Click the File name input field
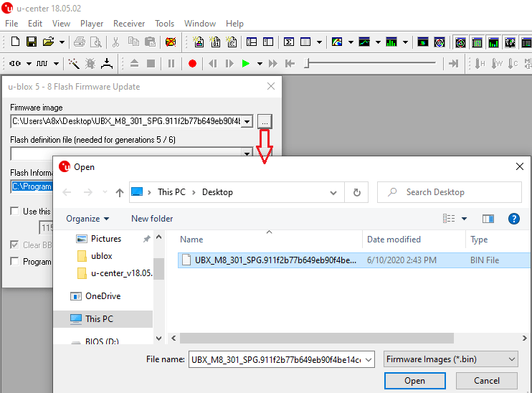This screenshot has height=393, width=532. pos(282,359)
